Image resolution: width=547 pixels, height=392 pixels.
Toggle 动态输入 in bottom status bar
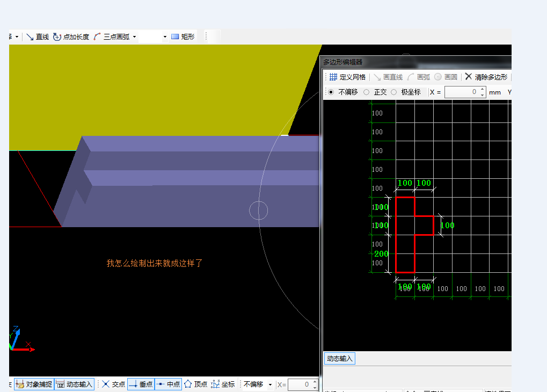click(74, 384)
